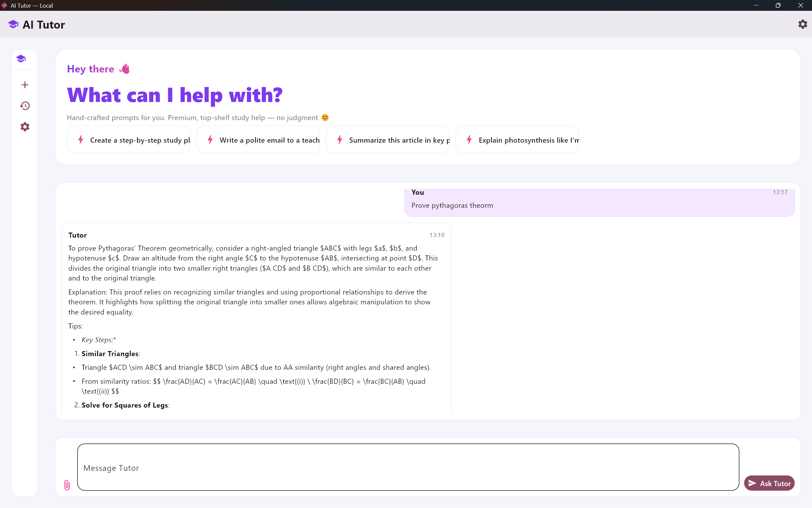
Task: Focus the Message Tutor input field
Action: click(x=408, y=467)
